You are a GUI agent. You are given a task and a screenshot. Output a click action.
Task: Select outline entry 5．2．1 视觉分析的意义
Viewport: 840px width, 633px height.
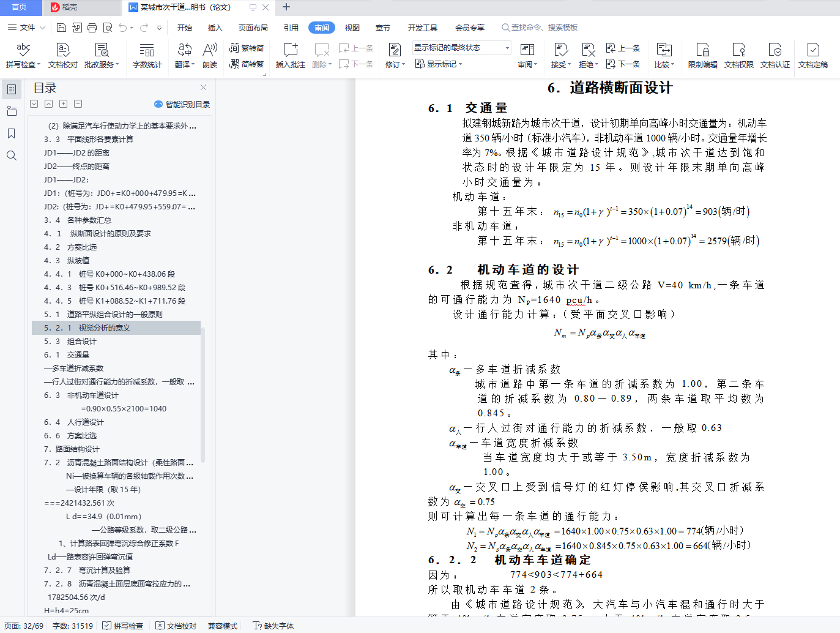(116, 328)
